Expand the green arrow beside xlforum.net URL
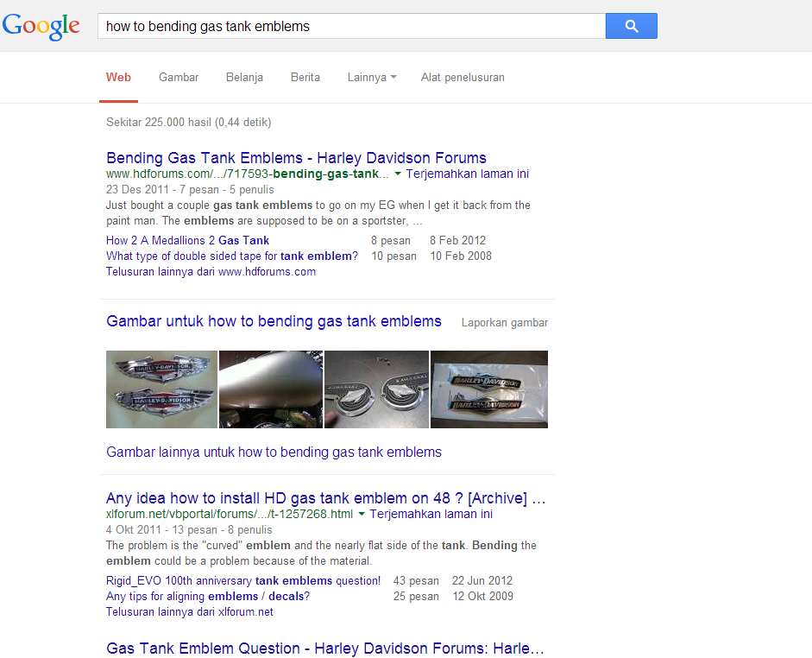This screenshot has height=658, width=812. point(362,515)
